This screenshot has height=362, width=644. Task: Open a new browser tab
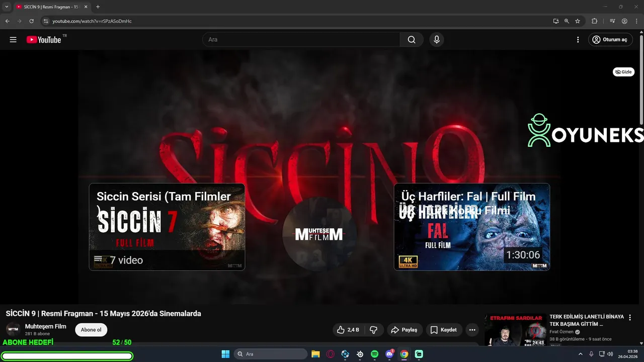click(98, 7)
